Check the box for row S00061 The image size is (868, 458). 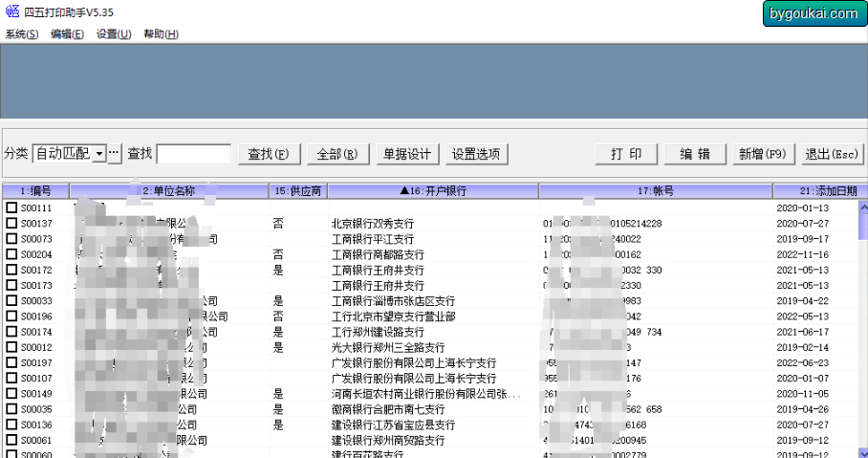[11, 440]
